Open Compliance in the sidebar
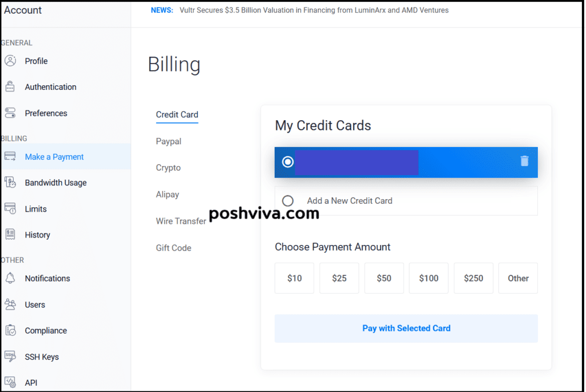The height and width of the screenshot is (392, 586). click(46, 330)
